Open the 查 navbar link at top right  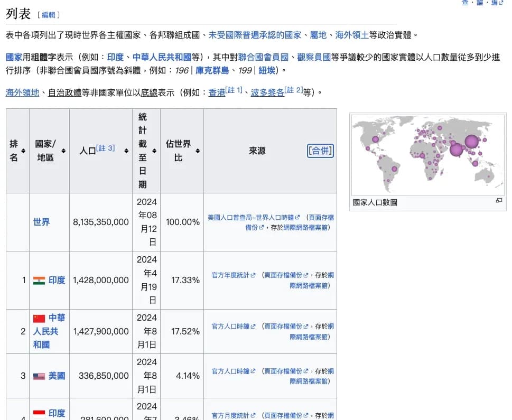click(465, 3)
